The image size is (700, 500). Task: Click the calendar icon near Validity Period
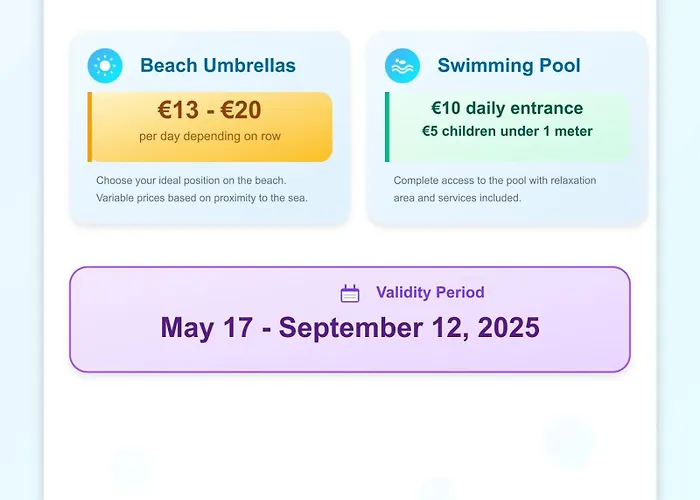click(x=350, y=293)
